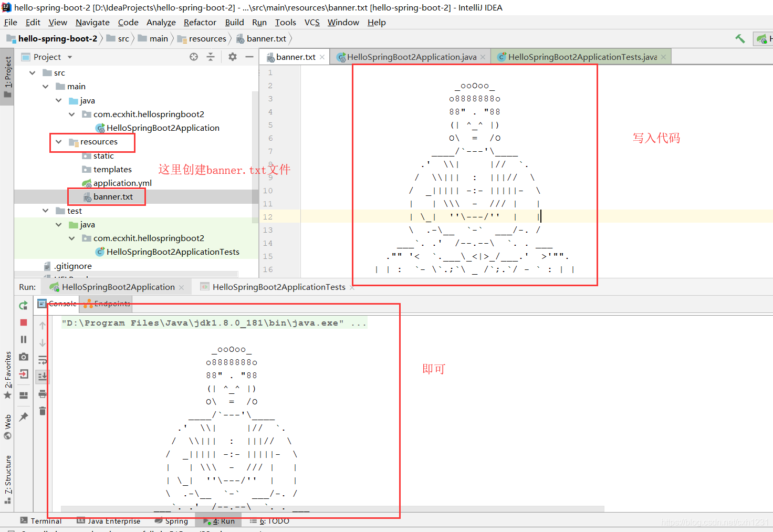Collapse the main folder
Viewport: 773px width, 532px height.
tap(46, 86)
